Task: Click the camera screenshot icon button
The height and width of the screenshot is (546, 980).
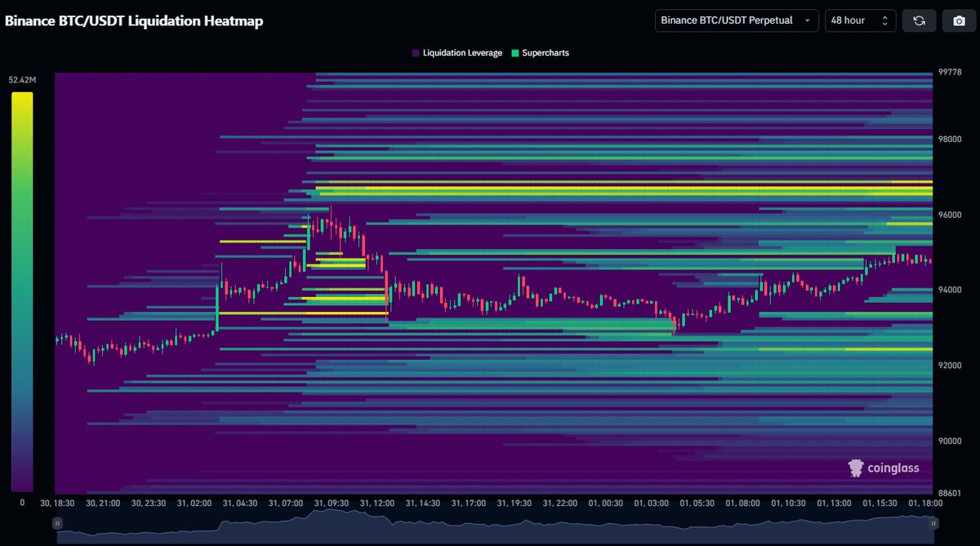Action: click(x=959, y=20)
